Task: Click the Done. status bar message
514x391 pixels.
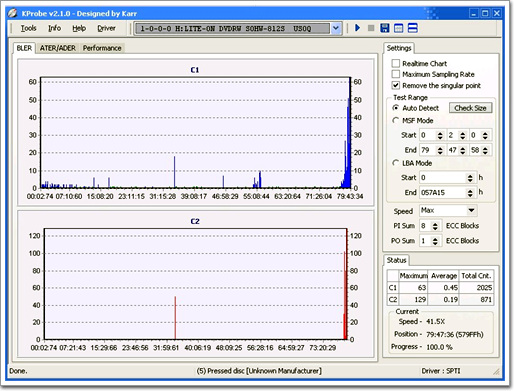Action: (18, 371)
